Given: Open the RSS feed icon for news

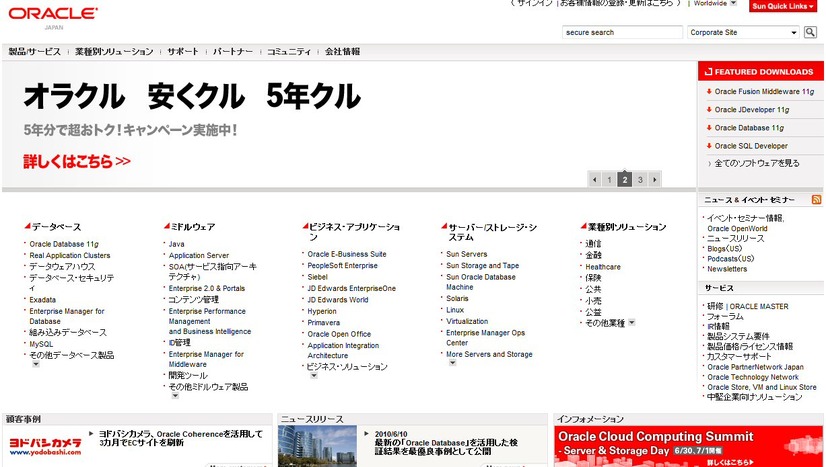Looking at the screenshot, I should click(x=817, y=200).
